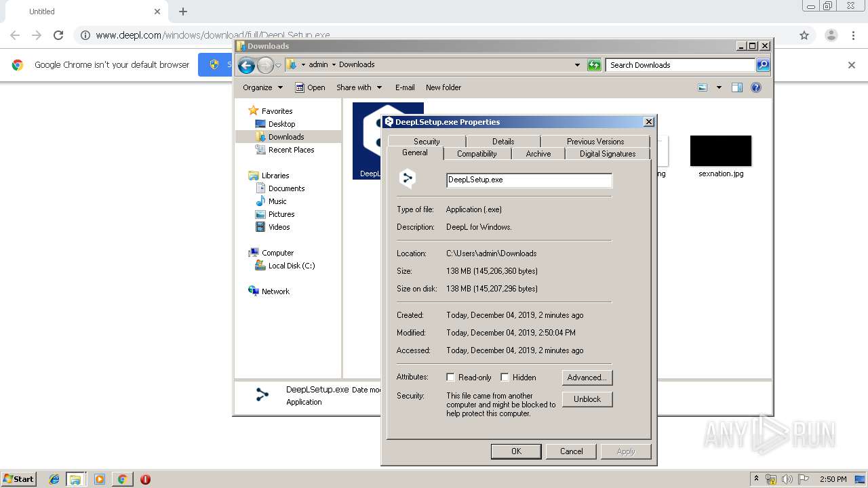Click the Explorer Back navigation arrow
The height and width of the screenshot is (488, 868).
point(246,65)
